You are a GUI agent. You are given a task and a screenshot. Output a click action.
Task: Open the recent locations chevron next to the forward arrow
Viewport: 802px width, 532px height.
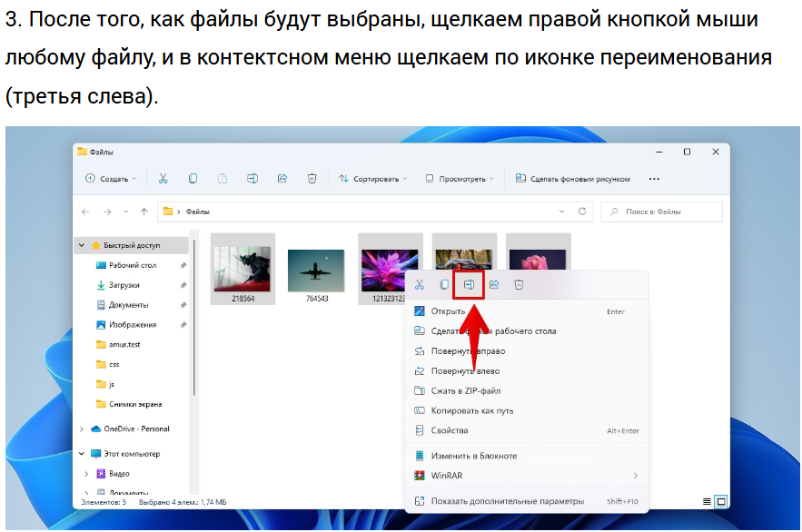126,212
